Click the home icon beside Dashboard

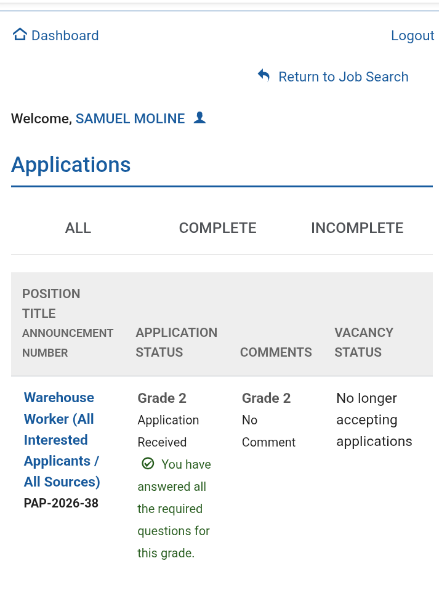click(20, 35)
